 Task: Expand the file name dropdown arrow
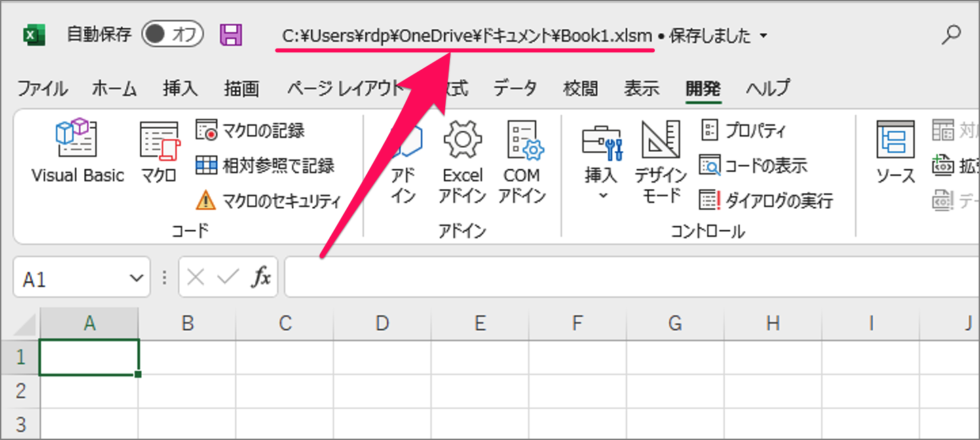(x=764, y=36)
